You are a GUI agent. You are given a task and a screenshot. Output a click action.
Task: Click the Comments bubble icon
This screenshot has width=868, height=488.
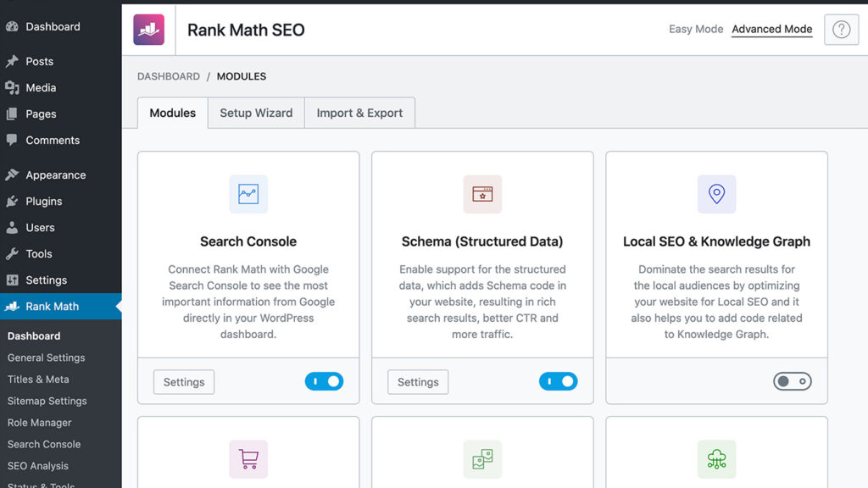[12, 140]
